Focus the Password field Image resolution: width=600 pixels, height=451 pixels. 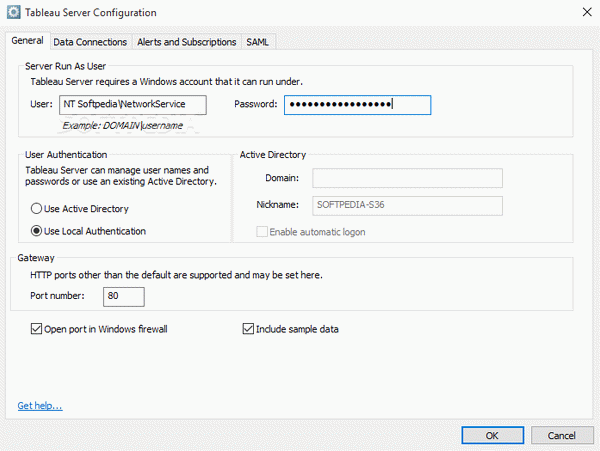357,105
